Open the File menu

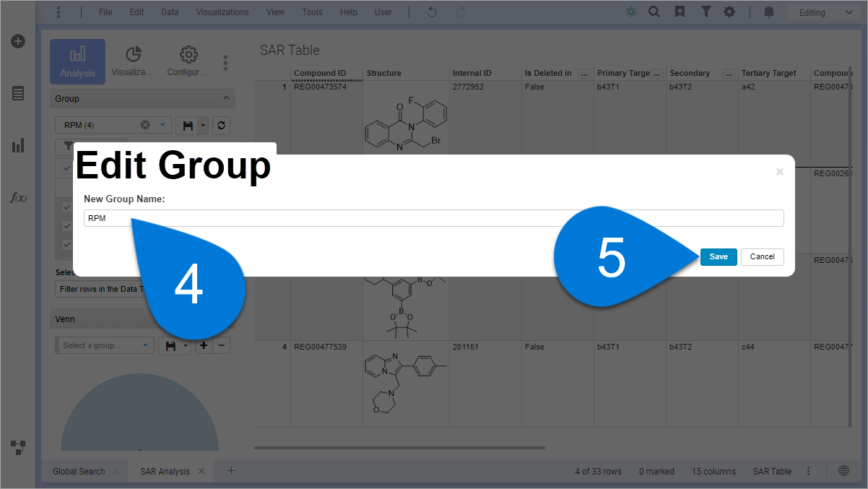point(105,12)
